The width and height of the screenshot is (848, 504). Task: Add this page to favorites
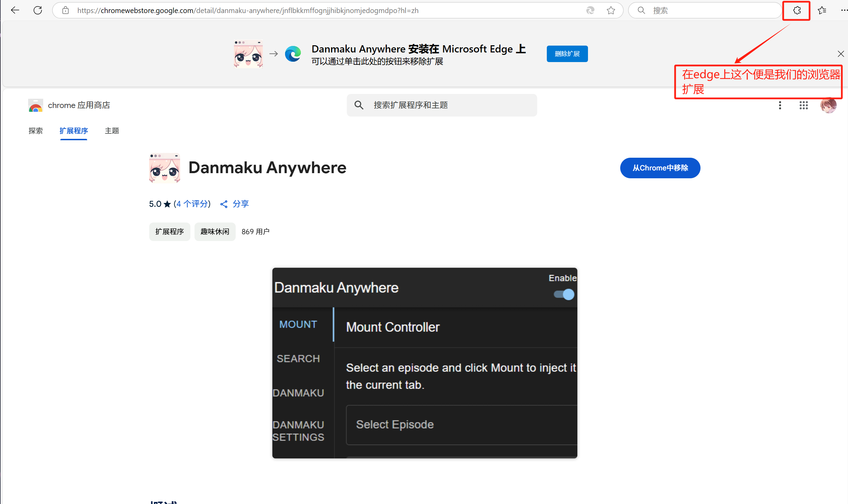611,10
